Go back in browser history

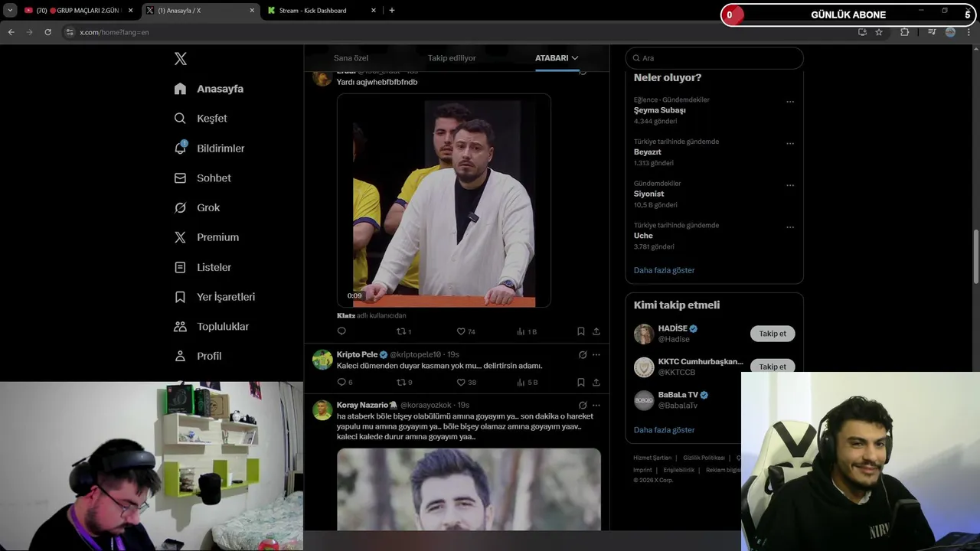[x=11, y=32]
